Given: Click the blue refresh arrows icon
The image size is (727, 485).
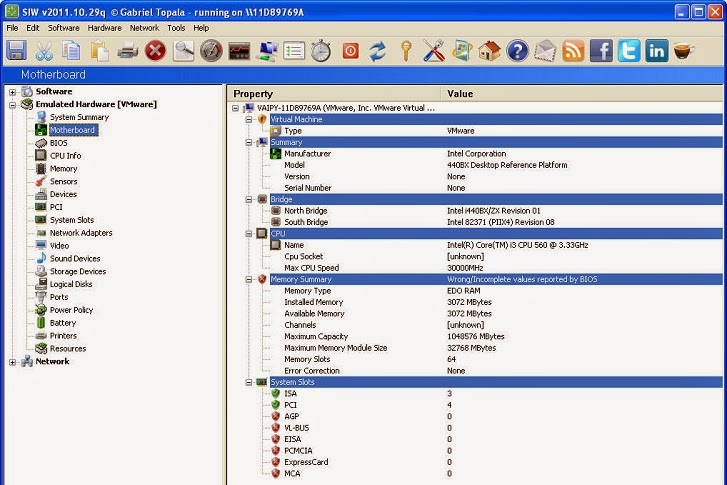Looking at the screenshot, I should (378, 51).
